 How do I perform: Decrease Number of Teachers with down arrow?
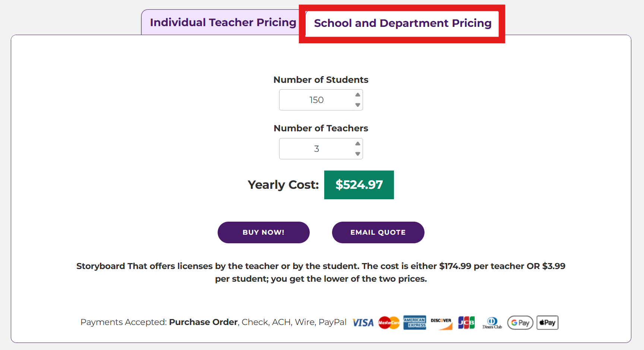click(358, 154)
